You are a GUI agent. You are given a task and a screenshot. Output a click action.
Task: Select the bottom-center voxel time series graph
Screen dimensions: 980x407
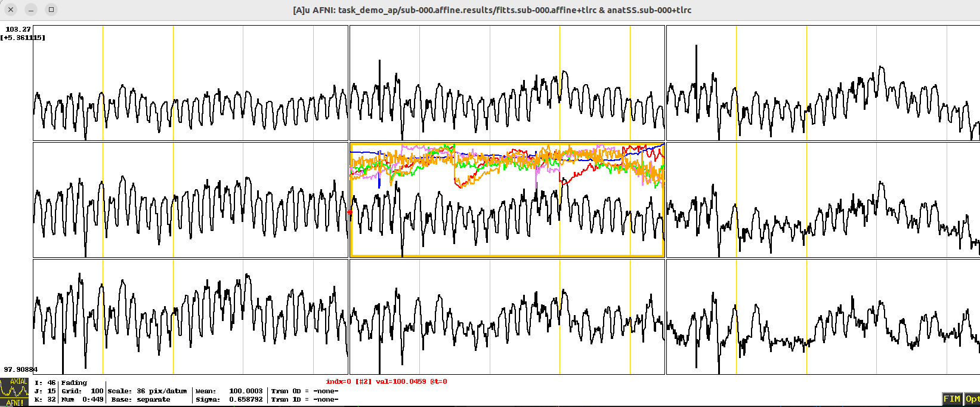click(x=507, y=317)
